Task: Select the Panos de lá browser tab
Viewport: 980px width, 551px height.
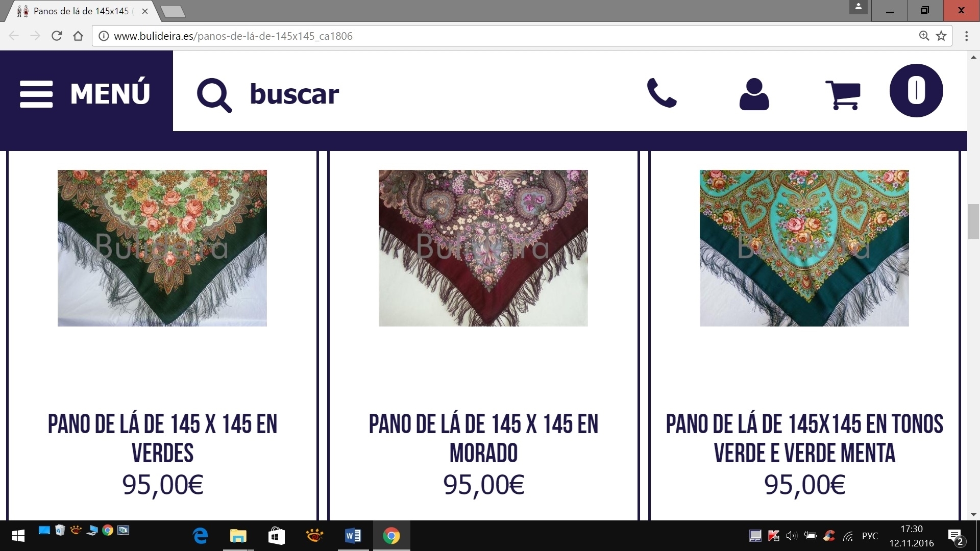Action: 82,11
